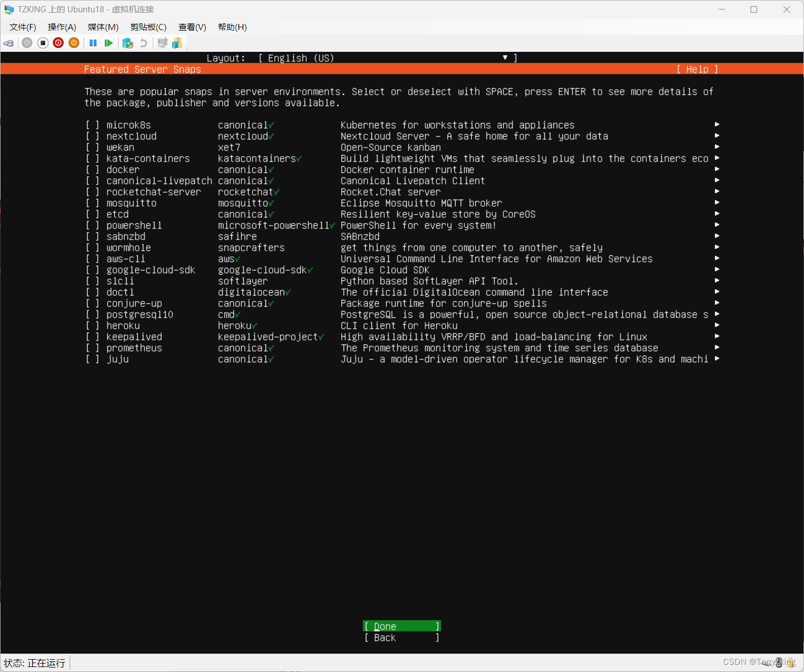The image size is (804, 672).
Task: Click the 'Featured Server Snaps' heading
Action: [x=143, y=69]
